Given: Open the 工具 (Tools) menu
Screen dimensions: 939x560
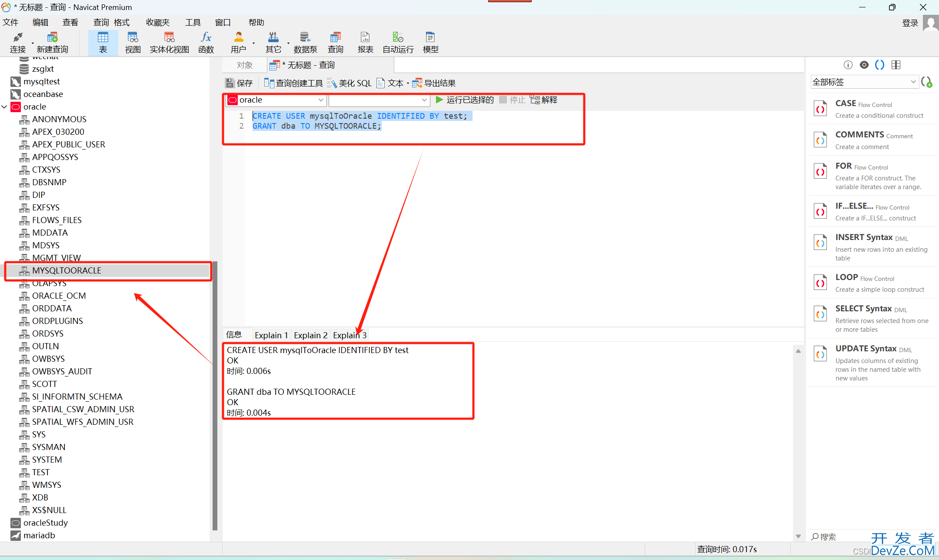Looking at the screenshot, I should [193, 22].
